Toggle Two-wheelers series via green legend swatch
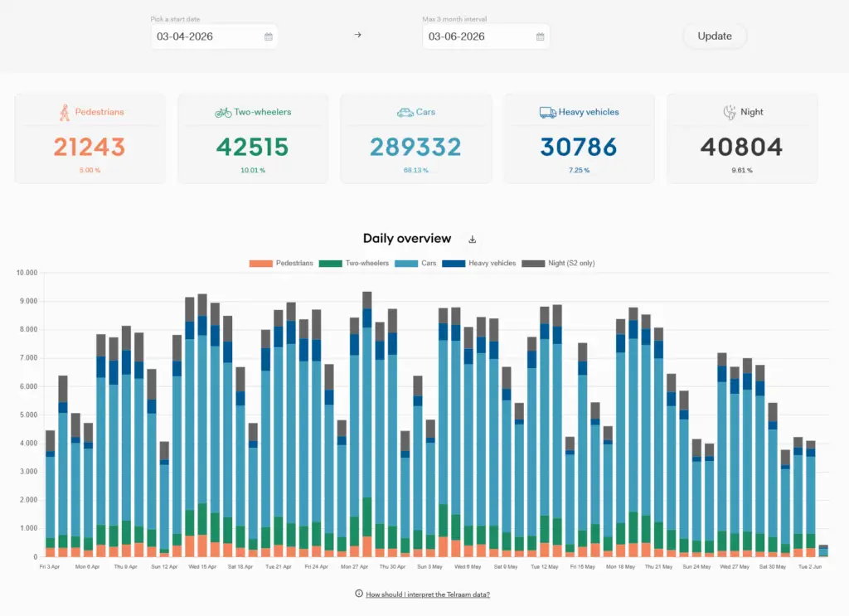849x616 pixels. click(330, 264)
